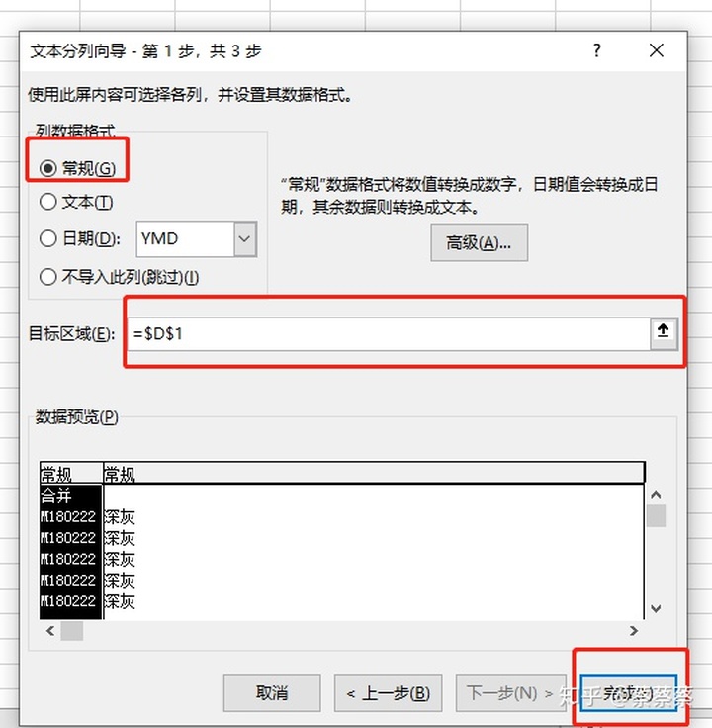The width and height of the screenshot is (712, 728).
Task: Click preview scroll right arrow
Action: point(634,630)
